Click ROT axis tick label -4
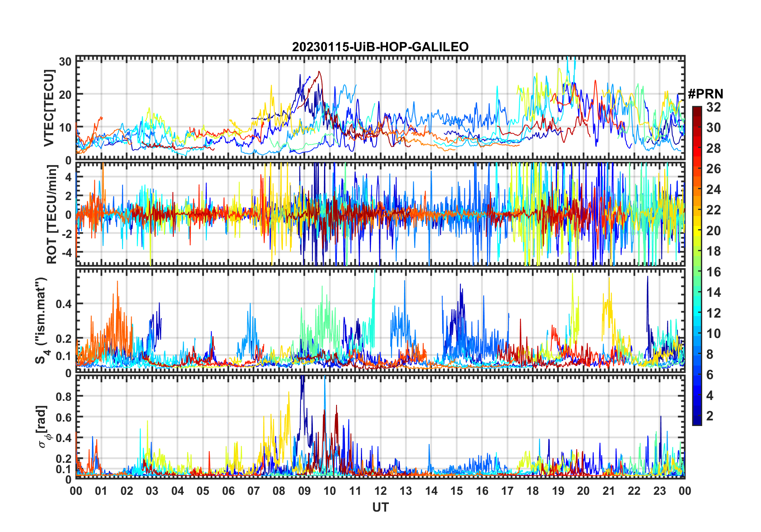761x532 pixels. 66,252
